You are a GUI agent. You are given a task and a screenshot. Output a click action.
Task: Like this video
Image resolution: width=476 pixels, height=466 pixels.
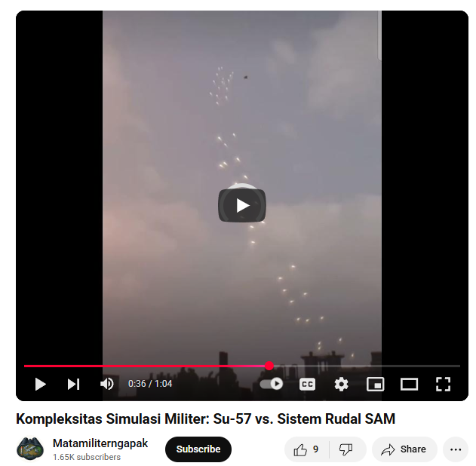306,449
